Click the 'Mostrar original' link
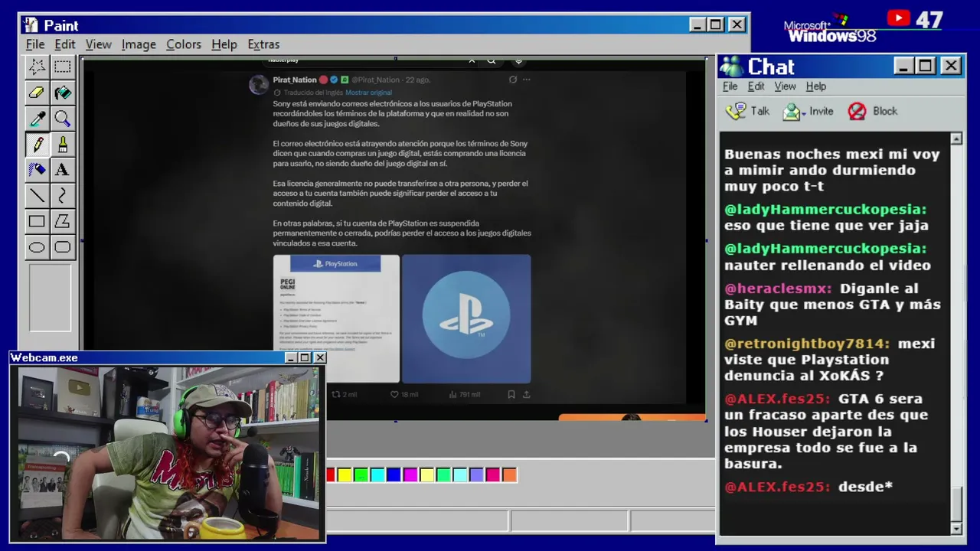980x551 pixels. (x=368, y=93)
